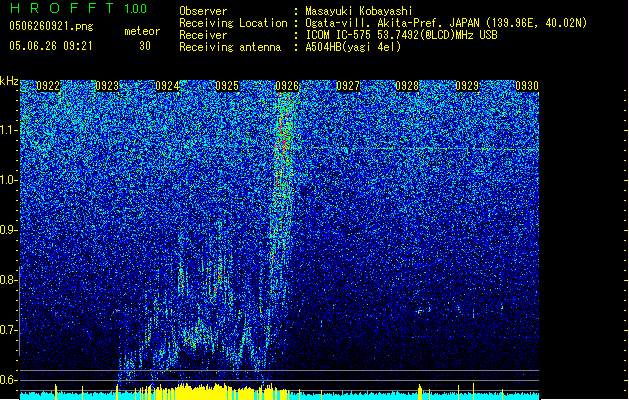Screen dimensions: 629x400
Task: Click the 1.0 frequency axis label
Action: point(9,180)
